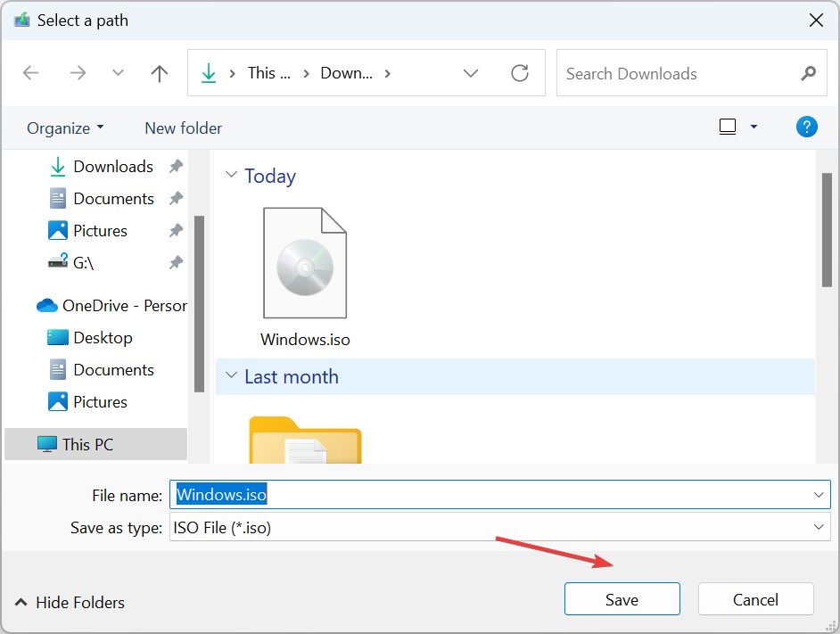This screenshot has height=634, width=840.
Task: Open the address bar history dropdown
Action: [470, 73]
